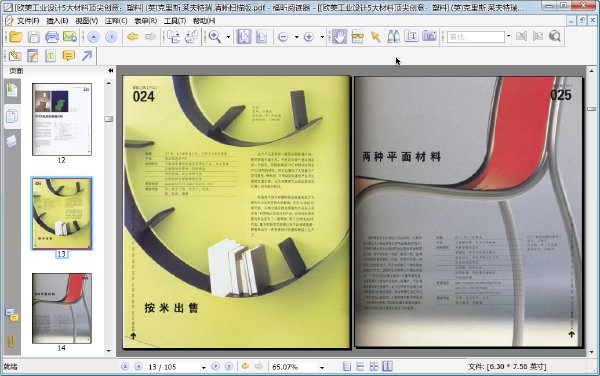Screen dimensions: 600x376
Task: Open the 注释(C) menu
Action: pos(116,21)
